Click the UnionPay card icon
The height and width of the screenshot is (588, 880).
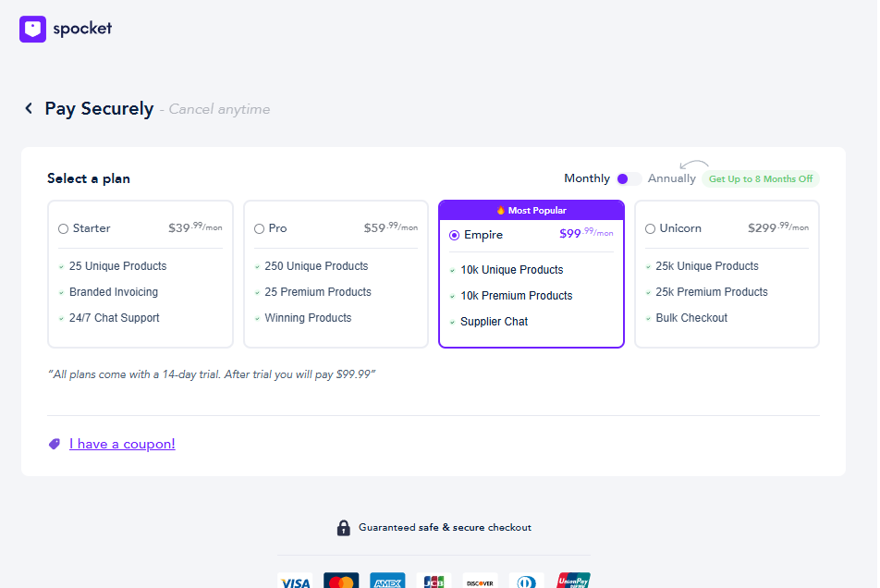coord(573,581)
